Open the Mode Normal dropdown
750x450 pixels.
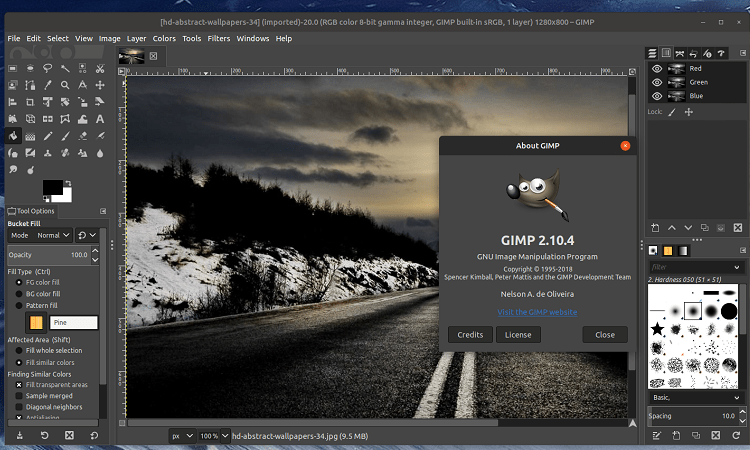tap(40, 235)
